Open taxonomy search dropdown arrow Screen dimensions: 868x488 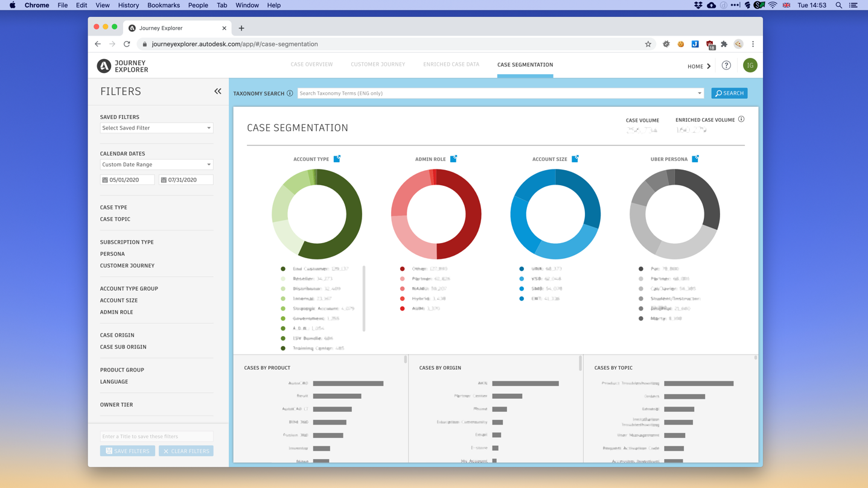(x=700, y=93)
